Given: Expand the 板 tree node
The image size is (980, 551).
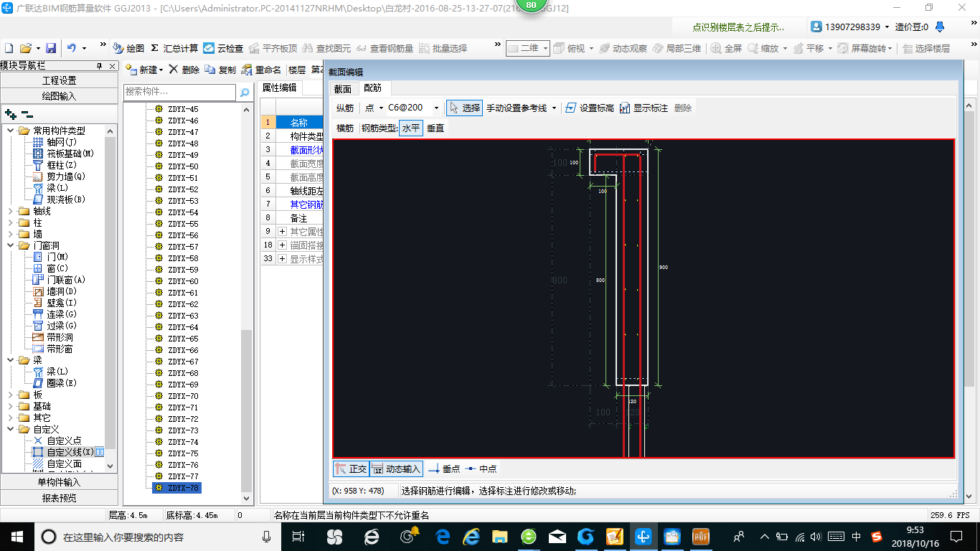Looking at the screenshot, I should tap(10, 395).
